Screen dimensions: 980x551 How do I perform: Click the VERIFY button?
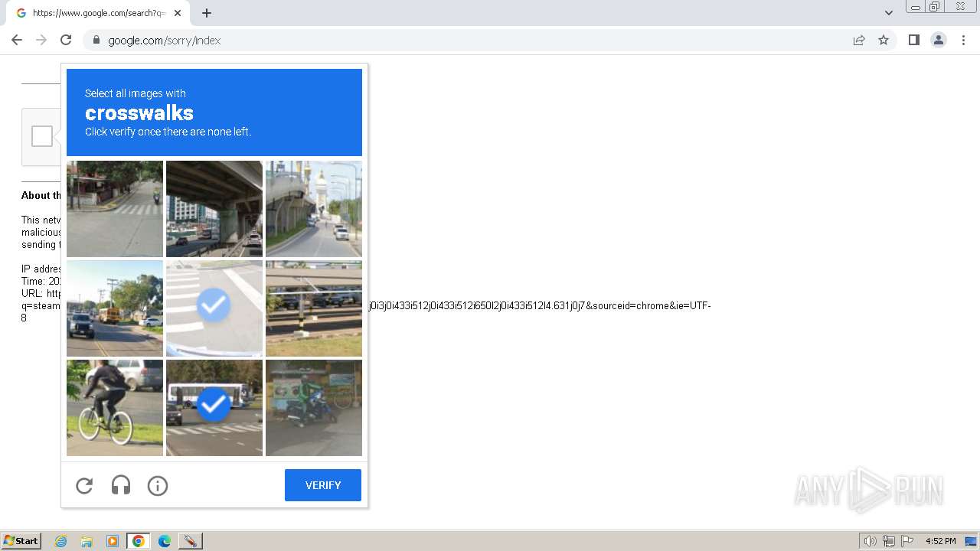click(323, 485)
